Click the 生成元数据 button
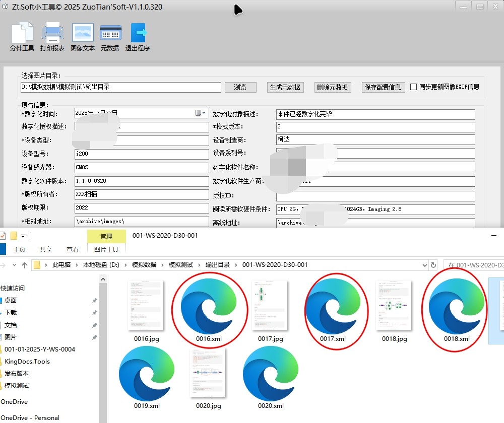Screen dimensions: 504x423 (x=285, y=87)
